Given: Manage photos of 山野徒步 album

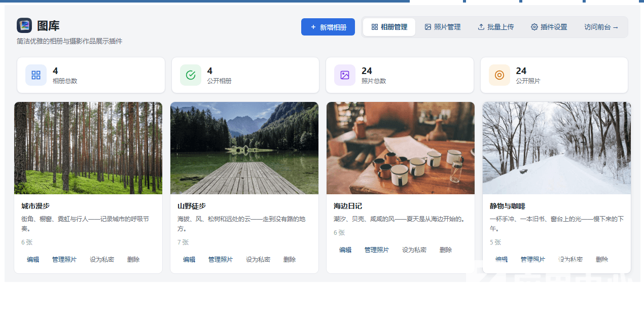Looking at the screenshot, I should 221,259.
